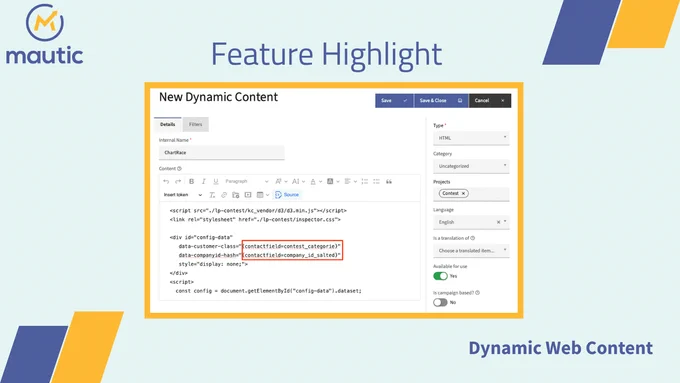This screenshot has width=680, height=383.
Task: Switch to the Filters tab
Action: (196, 124)
